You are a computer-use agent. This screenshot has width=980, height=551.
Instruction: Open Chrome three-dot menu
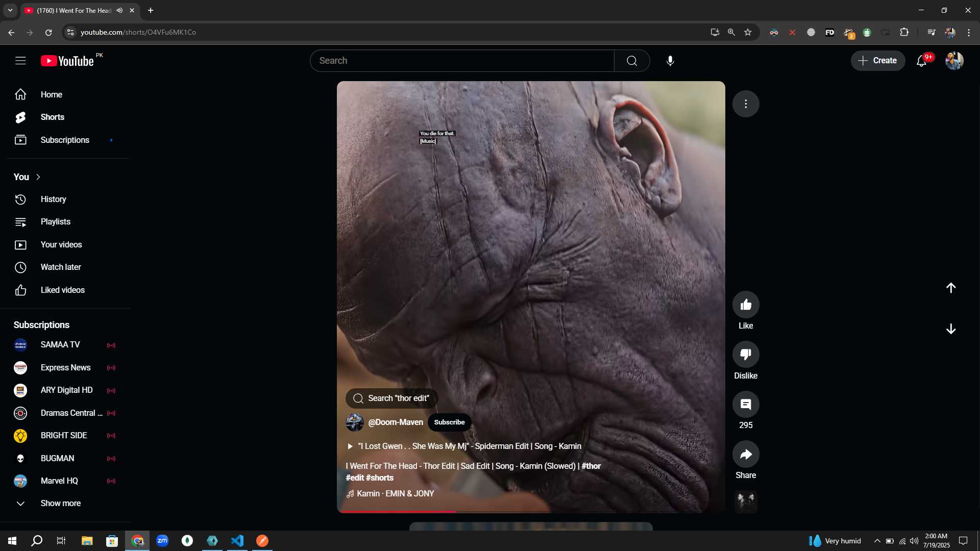point(969,32)
